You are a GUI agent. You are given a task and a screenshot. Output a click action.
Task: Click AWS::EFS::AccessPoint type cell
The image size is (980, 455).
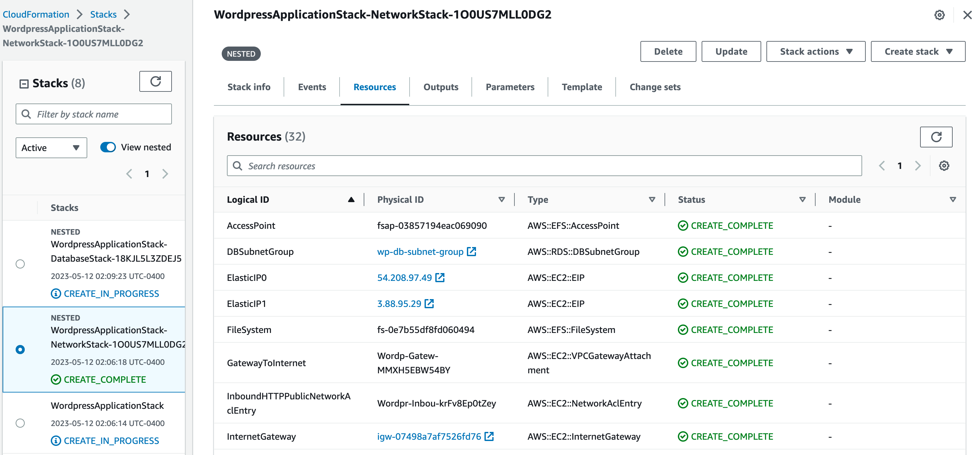click(573, 226)
